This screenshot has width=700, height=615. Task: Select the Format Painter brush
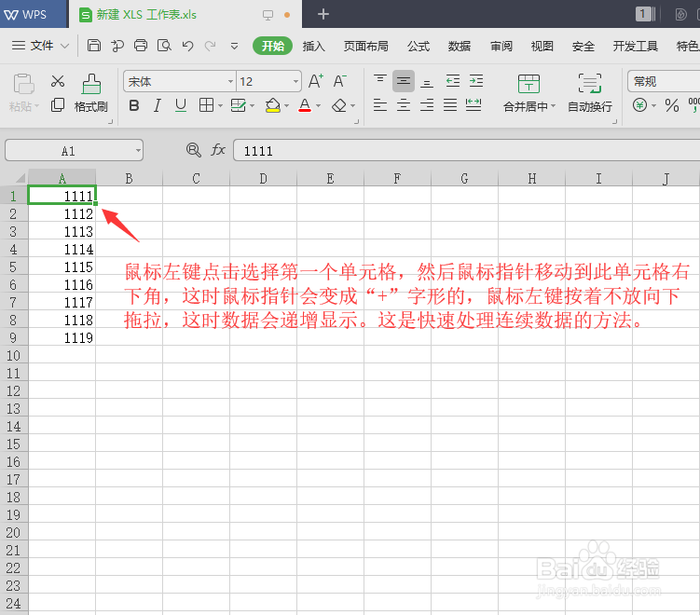(91, 93)
